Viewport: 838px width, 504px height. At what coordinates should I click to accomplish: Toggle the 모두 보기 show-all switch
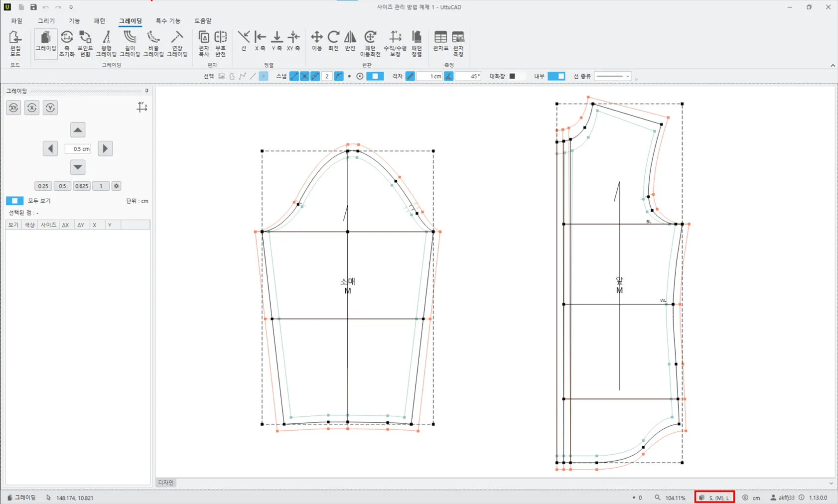pyautogui.click(x=14, y=201)
